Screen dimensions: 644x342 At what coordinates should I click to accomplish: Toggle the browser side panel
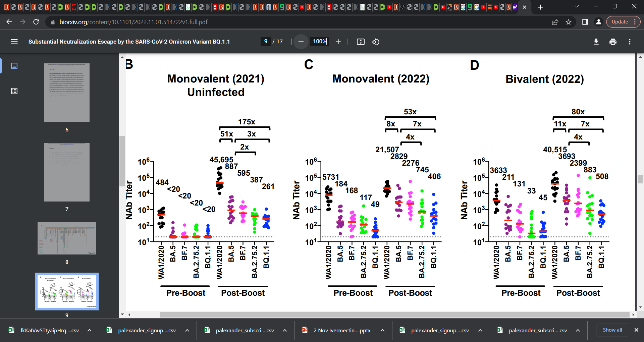(x=585, y=22)
